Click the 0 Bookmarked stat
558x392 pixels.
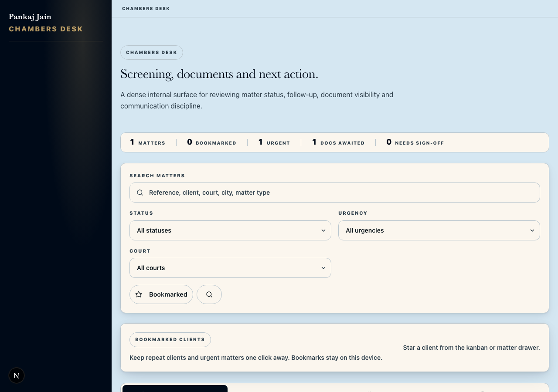pos(212,142)
